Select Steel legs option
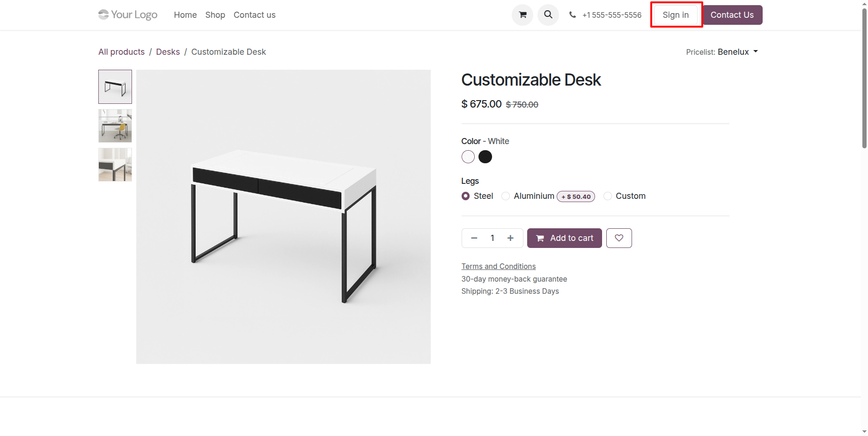868x436 pixels. coord(465,196)
